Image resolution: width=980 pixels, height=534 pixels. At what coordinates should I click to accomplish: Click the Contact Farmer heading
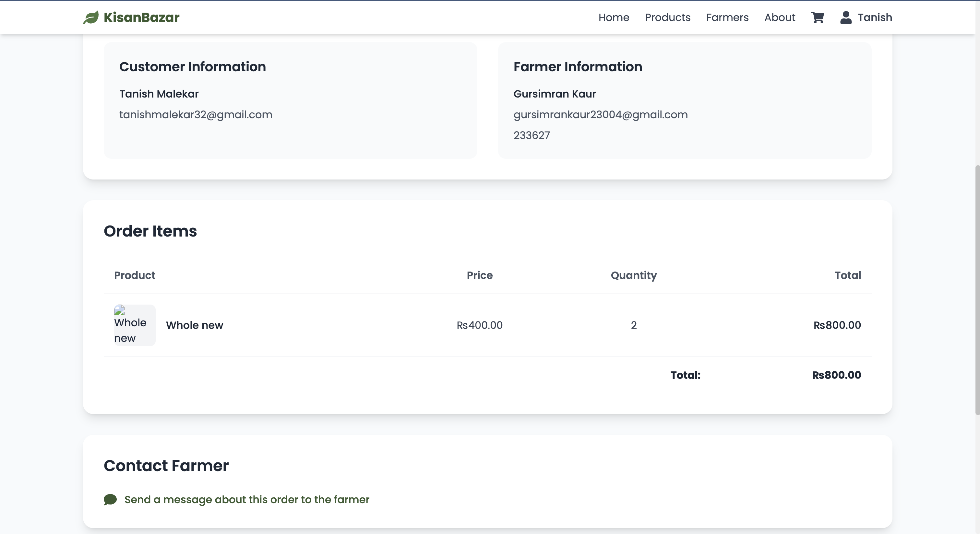(166, 466)
